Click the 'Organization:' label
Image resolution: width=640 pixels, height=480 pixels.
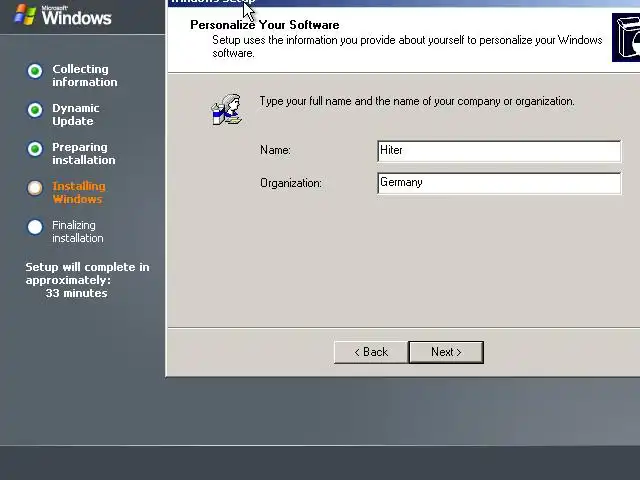[291, 183]
